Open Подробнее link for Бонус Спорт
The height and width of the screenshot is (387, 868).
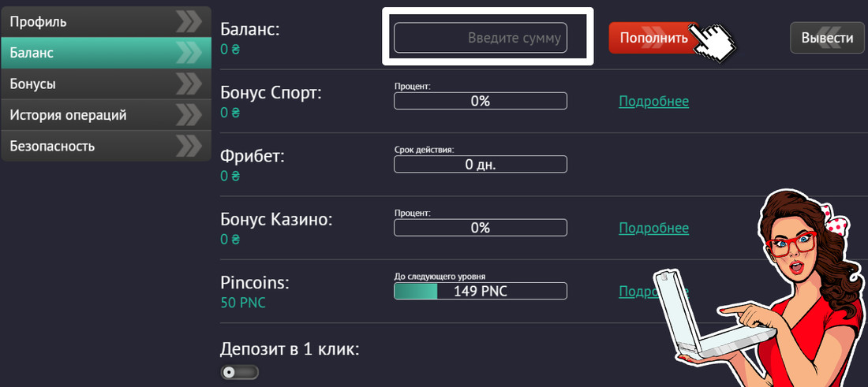click(x=654, y=102)
